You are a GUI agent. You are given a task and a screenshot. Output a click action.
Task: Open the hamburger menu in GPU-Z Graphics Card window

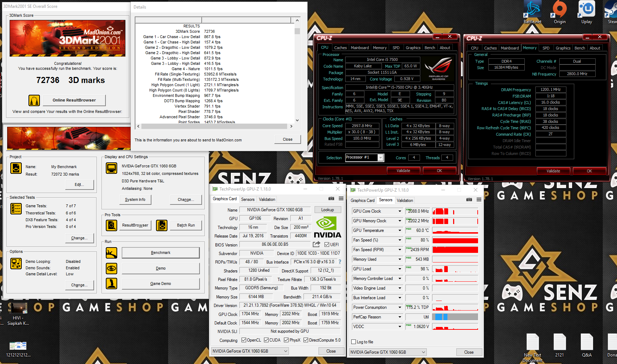[x=341, y=199]
